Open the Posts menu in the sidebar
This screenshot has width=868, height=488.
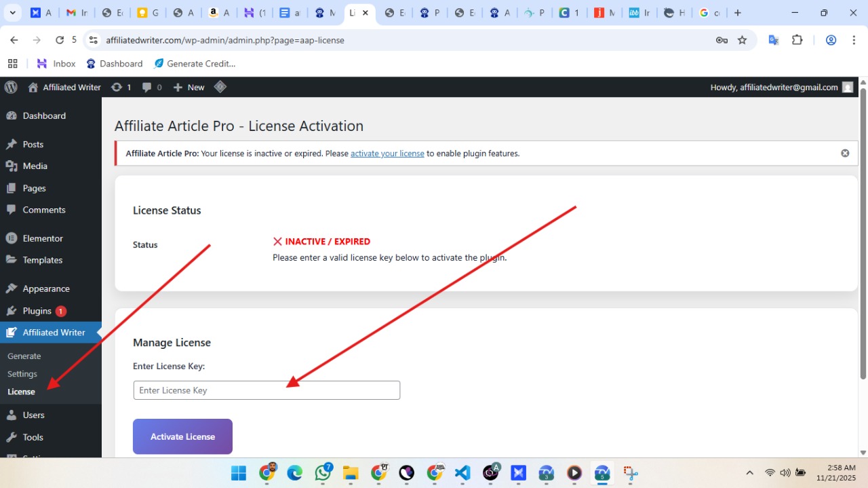click(12, 144)
